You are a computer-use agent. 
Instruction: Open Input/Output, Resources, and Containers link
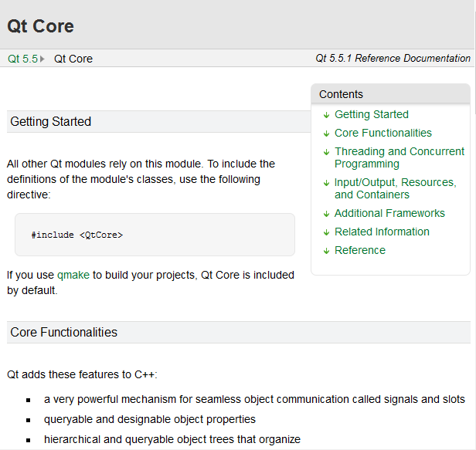396,188
